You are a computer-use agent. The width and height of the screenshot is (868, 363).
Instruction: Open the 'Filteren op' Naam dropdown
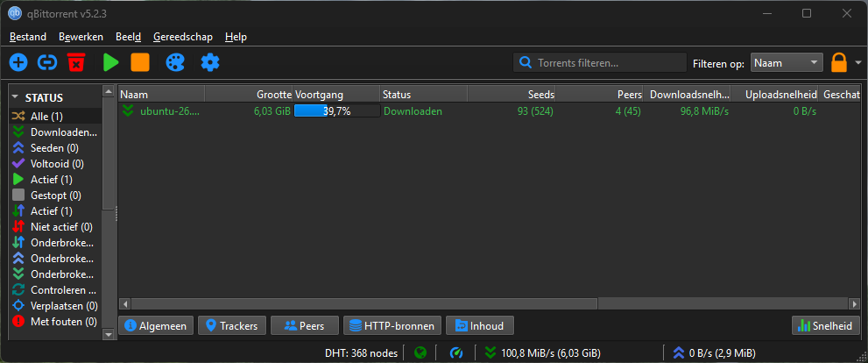[787, 63]
